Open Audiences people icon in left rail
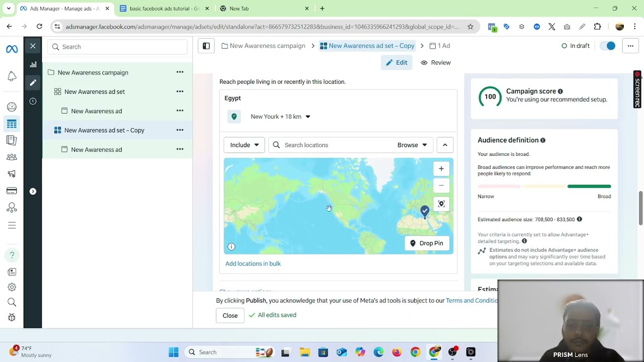 tap(12, 157)
